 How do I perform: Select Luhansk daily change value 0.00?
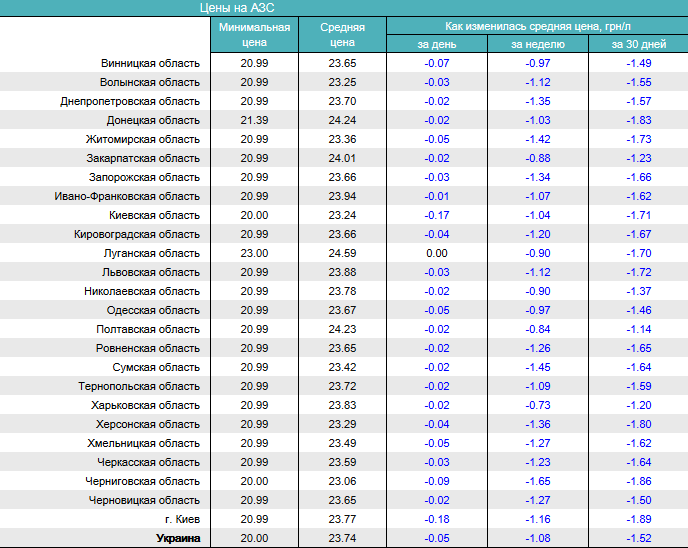(x=436, y=253)
